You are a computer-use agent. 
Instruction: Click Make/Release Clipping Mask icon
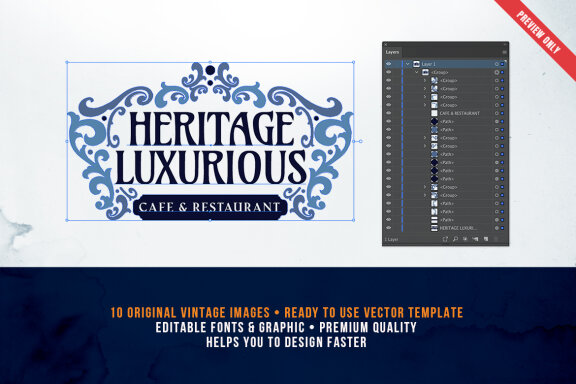tap(465, 239)
